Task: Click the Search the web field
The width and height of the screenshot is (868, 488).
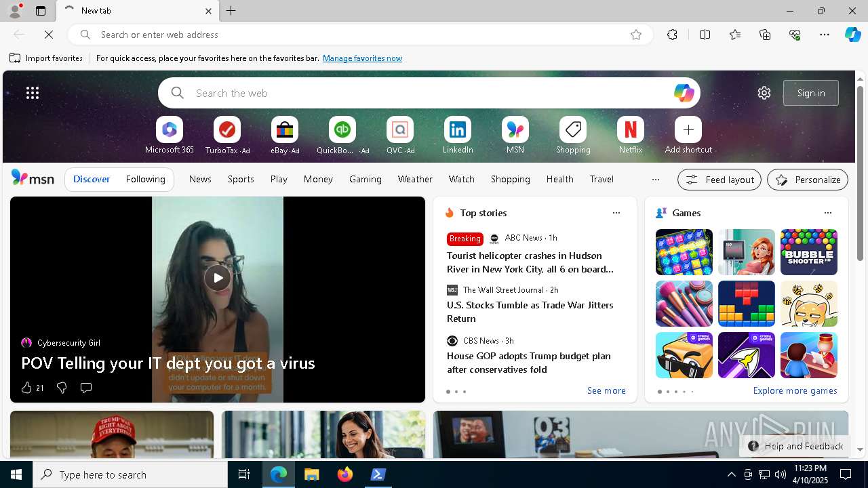Action: (x=429, y=93)
